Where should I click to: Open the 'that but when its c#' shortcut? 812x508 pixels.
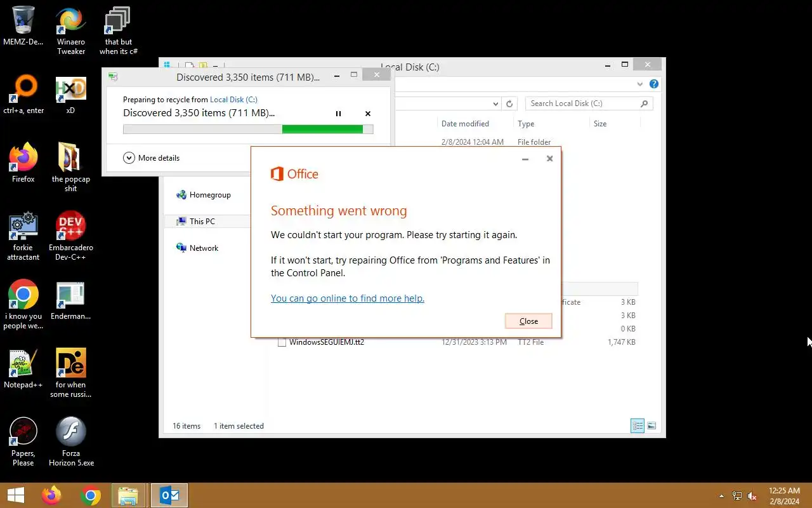click(118, 31)
